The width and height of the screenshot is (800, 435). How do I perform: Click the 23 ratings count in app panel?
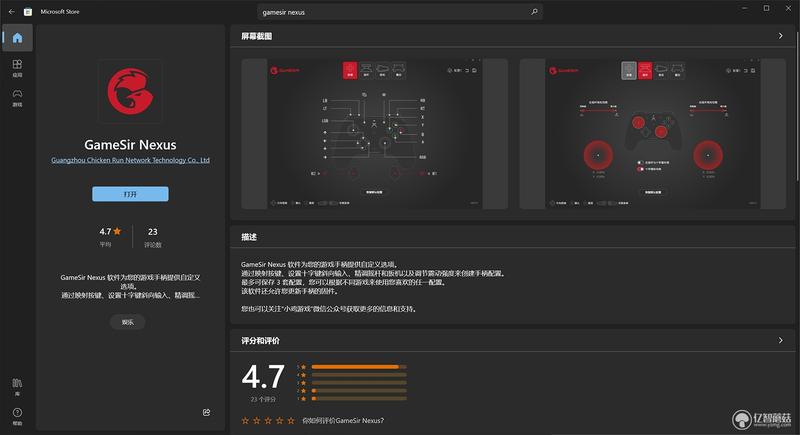click(153, 232)
